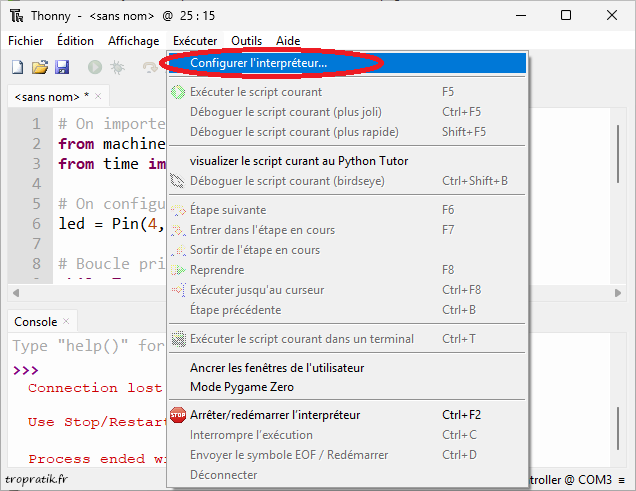
Task: Open the Aide menu
Action: point(288,41)
